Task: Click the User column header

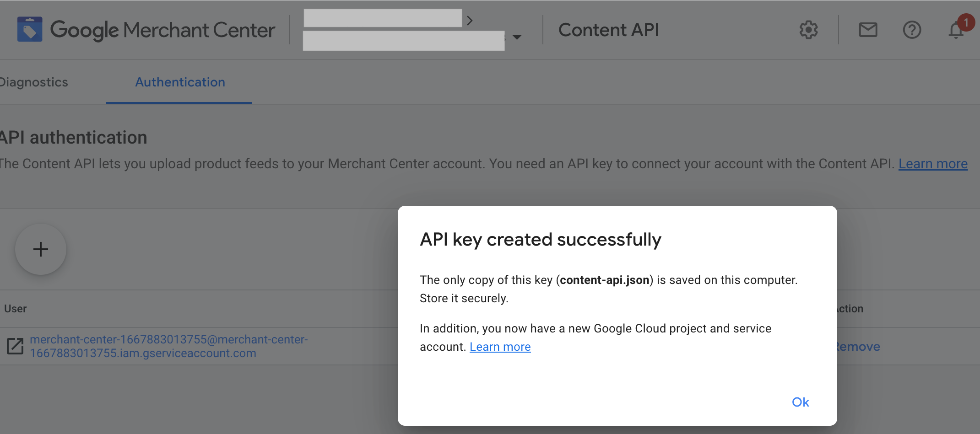Action: point(16,309)
